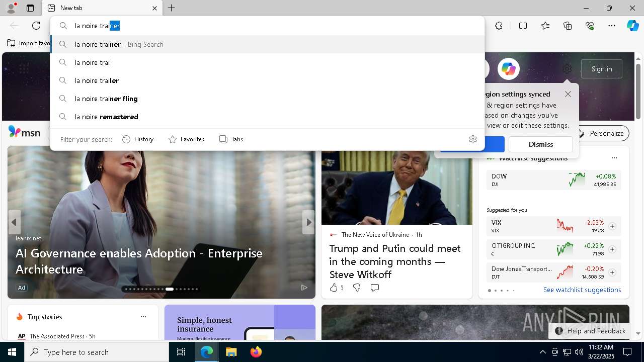Viewport: 644px width, 362px height.
Task: Click Top stories heading
Action: coord(45,317)
